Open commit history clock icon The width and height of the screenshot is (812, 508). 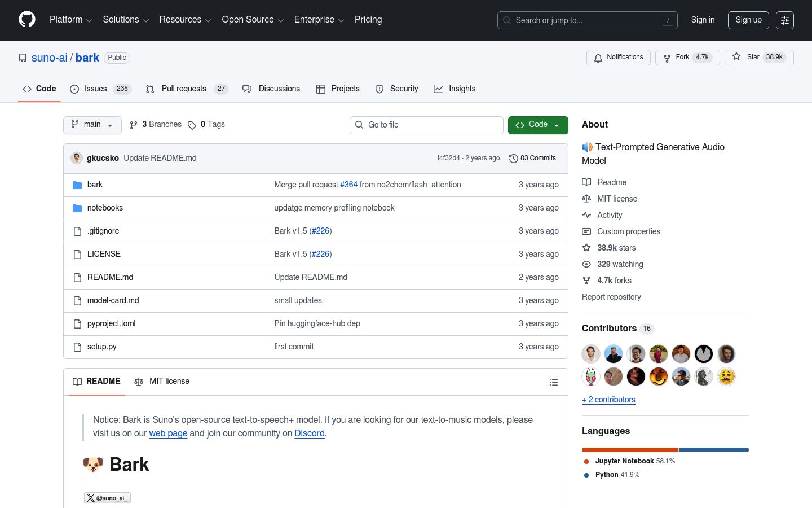513,159
